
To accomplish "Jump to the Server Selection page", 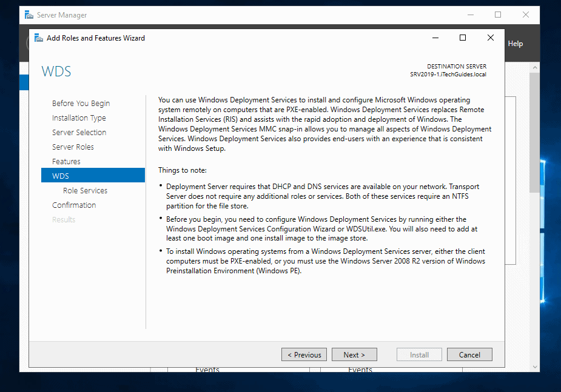I will point(79,133).
